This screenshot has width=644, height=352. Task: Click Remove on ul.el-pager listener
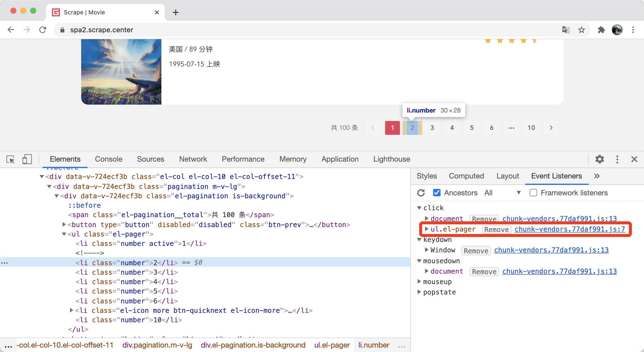(x=495, y=229)
